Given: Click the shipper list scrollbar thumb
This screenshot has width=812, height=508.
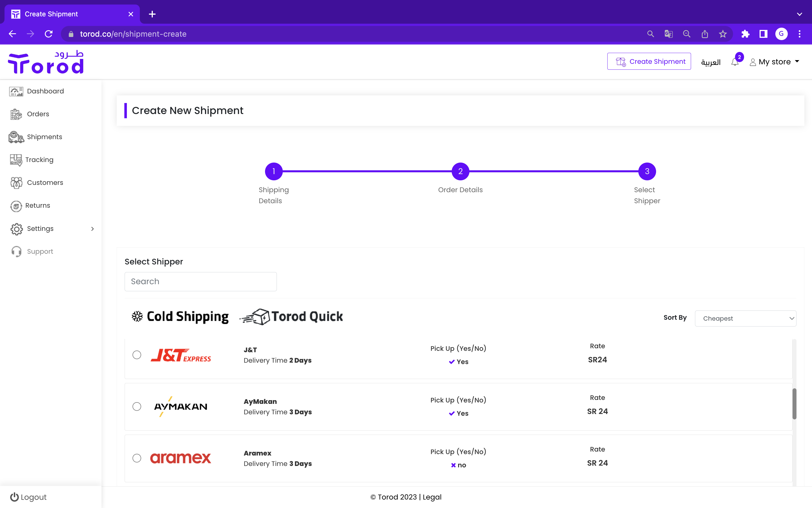Looking at the screenshot, I should tap(794, 404).
